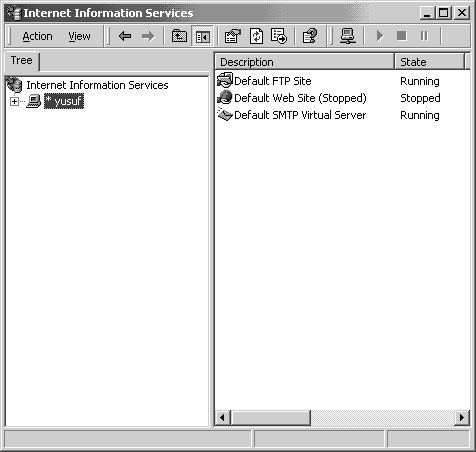Open the Action menu

37,36
